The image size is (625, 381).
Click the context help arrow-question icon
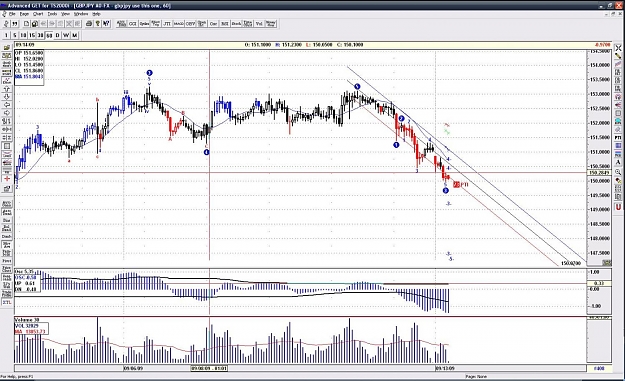(x=106, y=24)
